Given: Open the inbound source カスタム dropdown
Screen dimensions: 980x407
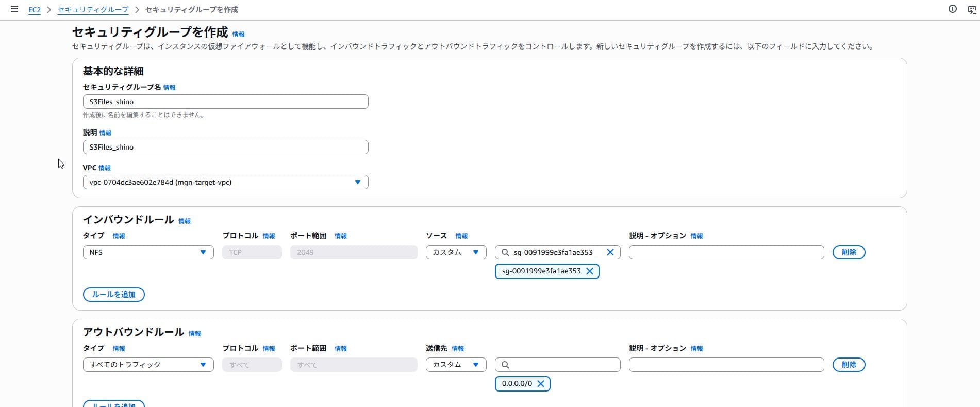Looking at the screenshot, I should point(456,252).
